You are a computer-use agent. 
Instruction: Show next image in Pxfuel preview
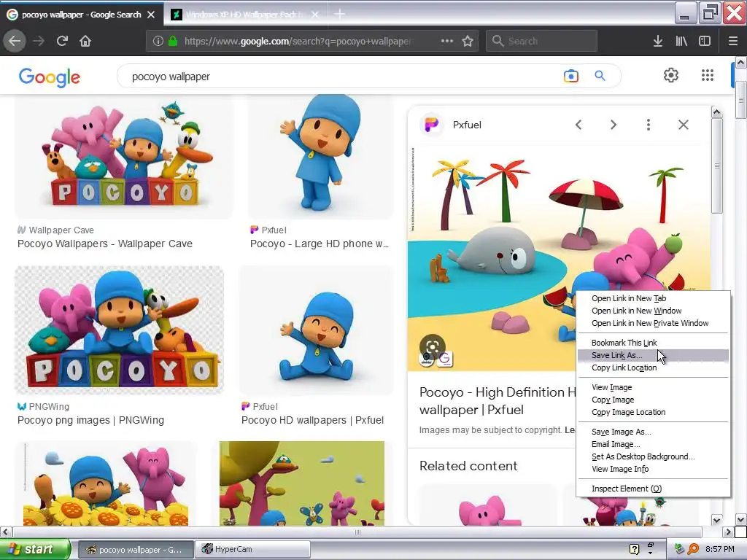(614, 125)
